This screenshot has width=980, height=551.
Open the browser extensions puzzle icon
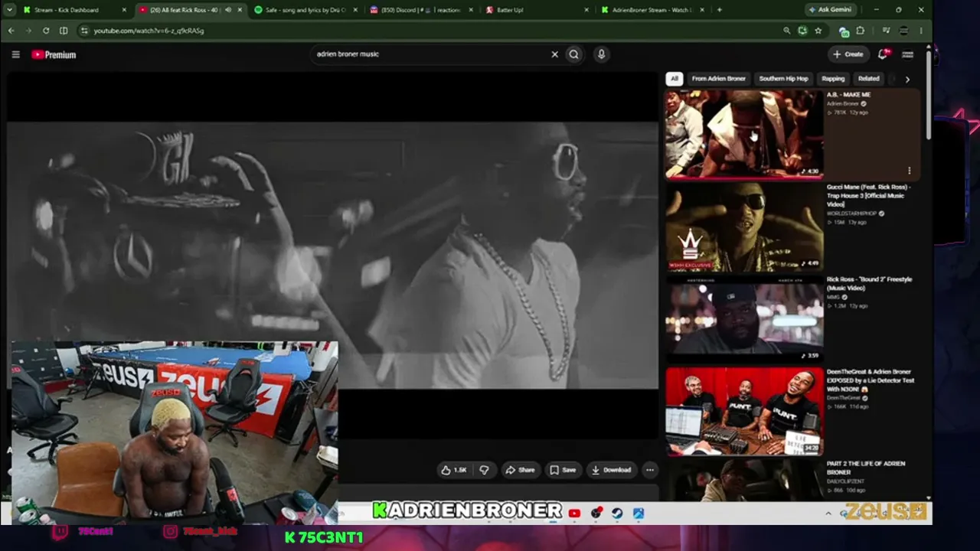coord(861,31)
